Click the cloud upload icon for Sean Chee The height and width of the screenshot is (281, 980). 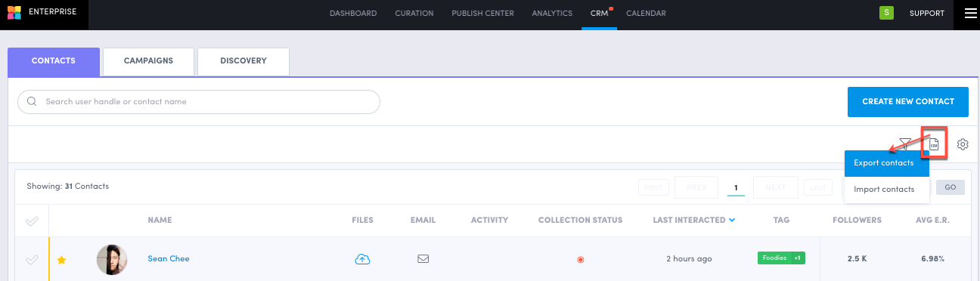pyautogui.click(x=362, y=259)
